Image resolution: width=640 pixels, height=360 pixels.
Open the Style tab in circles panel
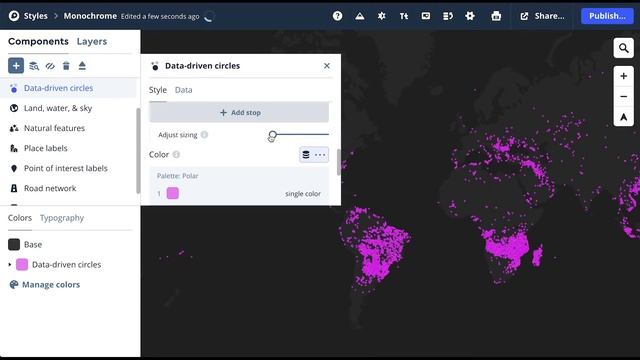point(158,90)
